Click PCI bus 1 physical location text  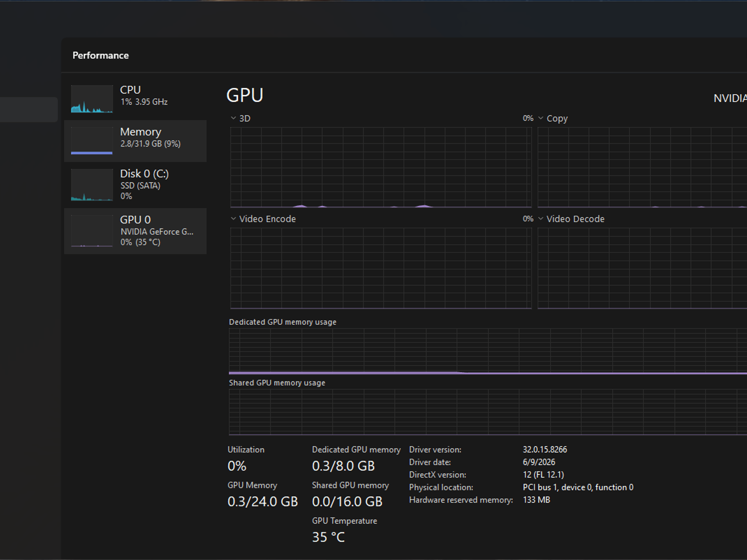pos(578,487)
